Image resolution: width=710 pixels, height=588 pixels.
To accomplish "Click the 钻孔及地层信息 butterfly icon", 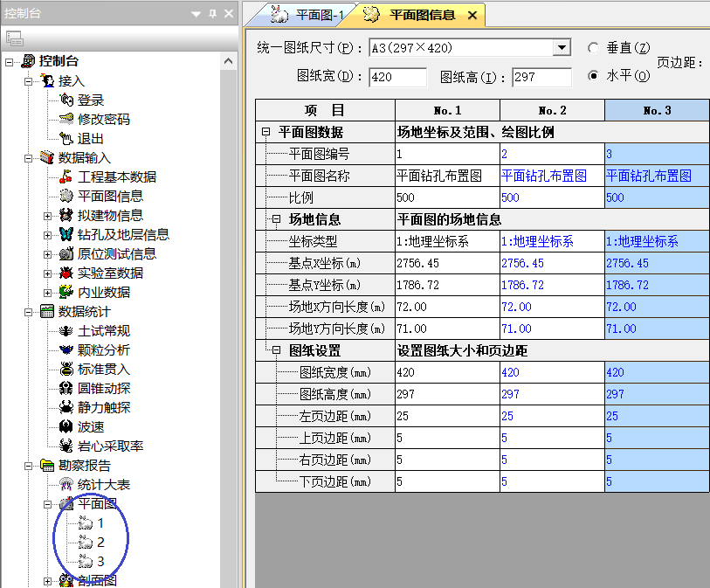I will point(66,234).
